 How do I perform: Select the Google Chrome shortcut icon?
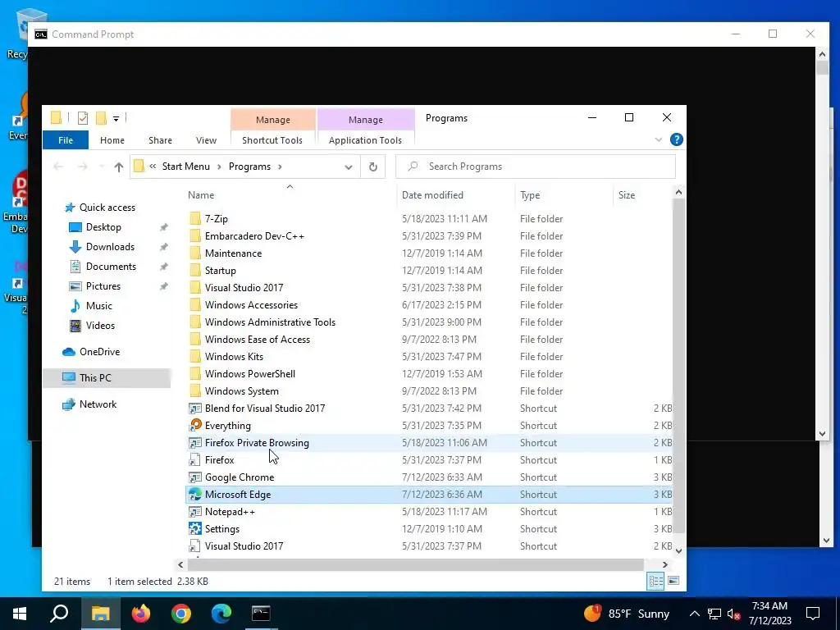pyautogui.click(x=195, y=477)
